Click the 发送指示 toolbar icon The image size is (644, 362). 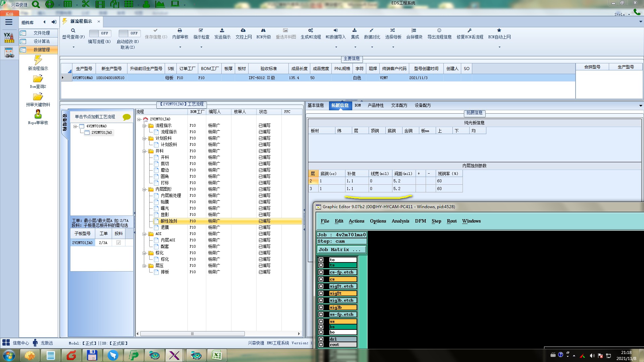[x=222, y=31]
